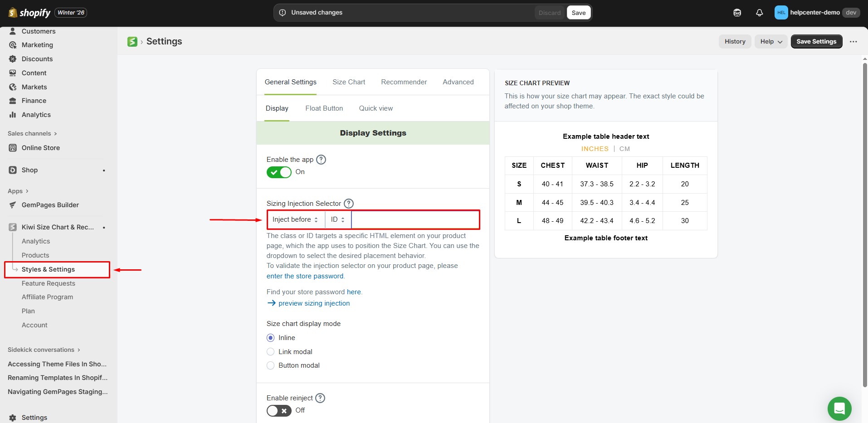868x423 pixels.
Task: Follow the preview sizing injection link
Action: (314, 303)
